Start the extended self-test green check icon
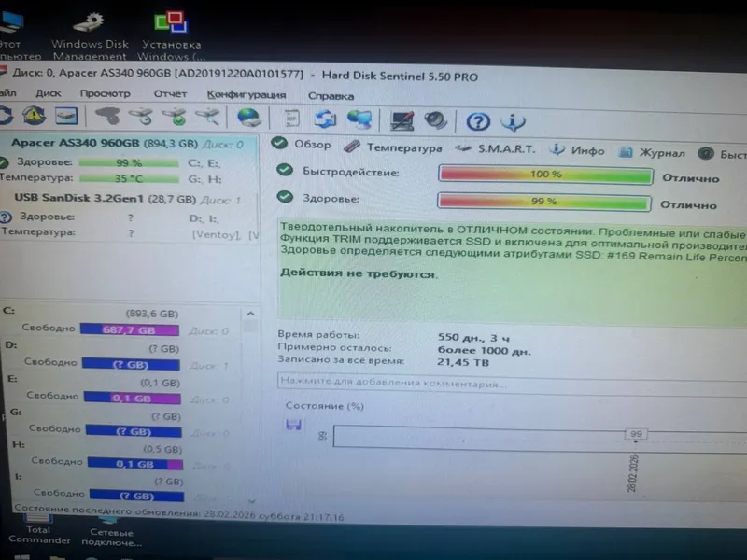The width and height of the screenshot is (747, 560). click(x=175, y=118)
